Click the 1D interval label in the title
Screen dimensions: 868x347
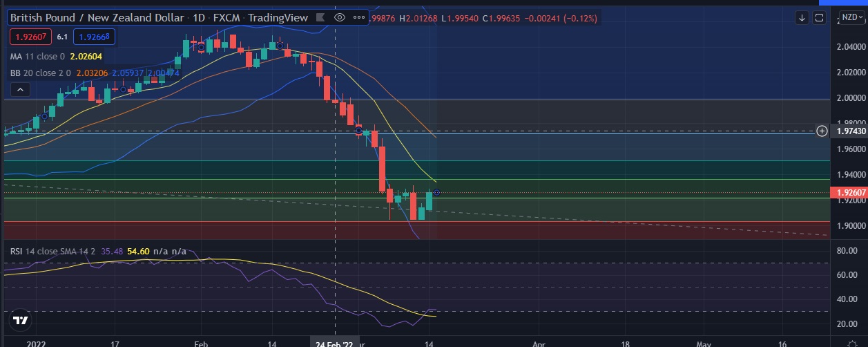click(199, 17)
